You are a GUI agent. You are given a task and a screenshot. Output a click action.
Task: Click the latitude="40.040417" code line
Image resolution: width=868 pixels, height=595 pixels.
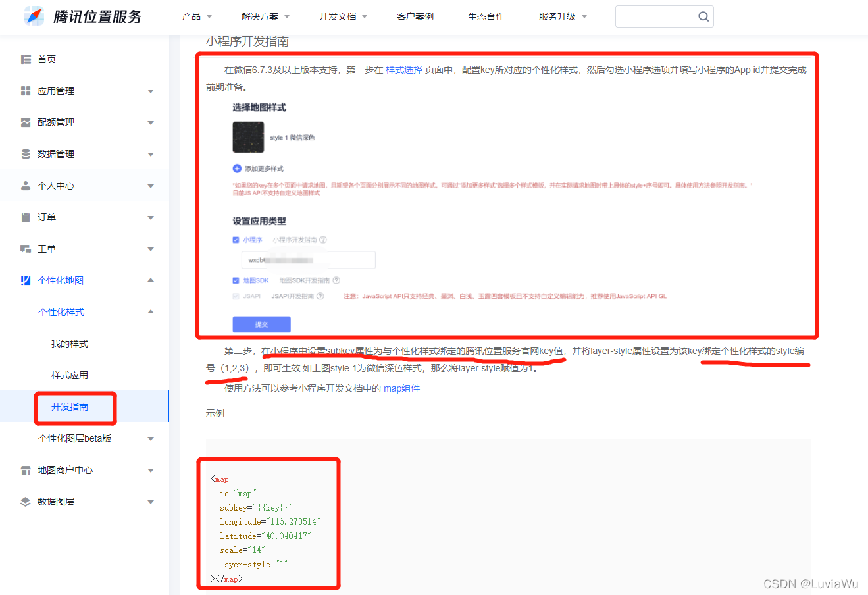[266, 536]
